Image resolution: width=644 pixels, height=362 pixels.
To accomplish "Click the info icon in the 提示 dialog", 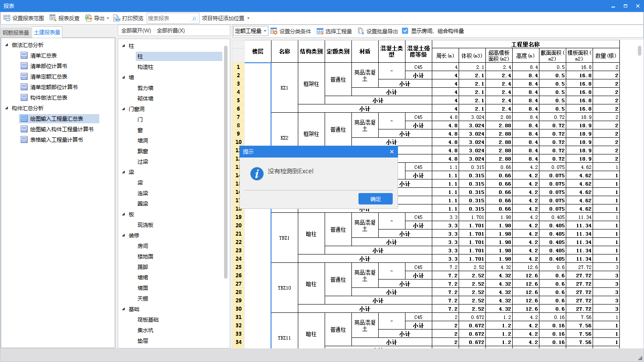I will pyautogui.click(x=257, y=173).
